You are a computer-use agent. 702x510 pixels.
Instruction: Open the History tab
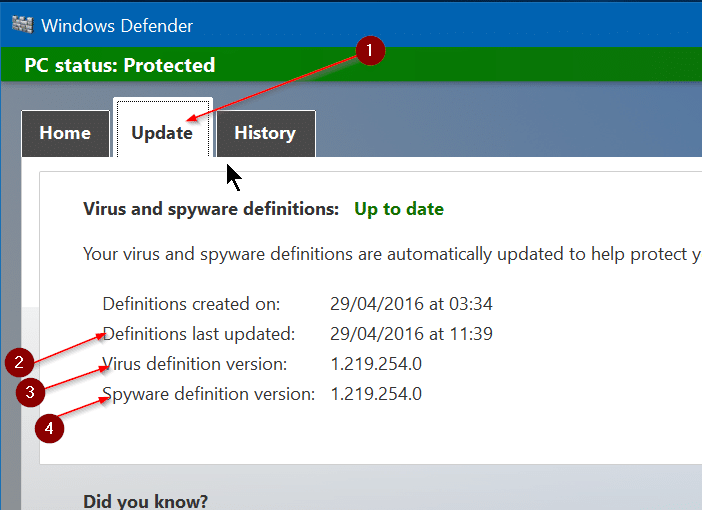click(x=266, y=133)
